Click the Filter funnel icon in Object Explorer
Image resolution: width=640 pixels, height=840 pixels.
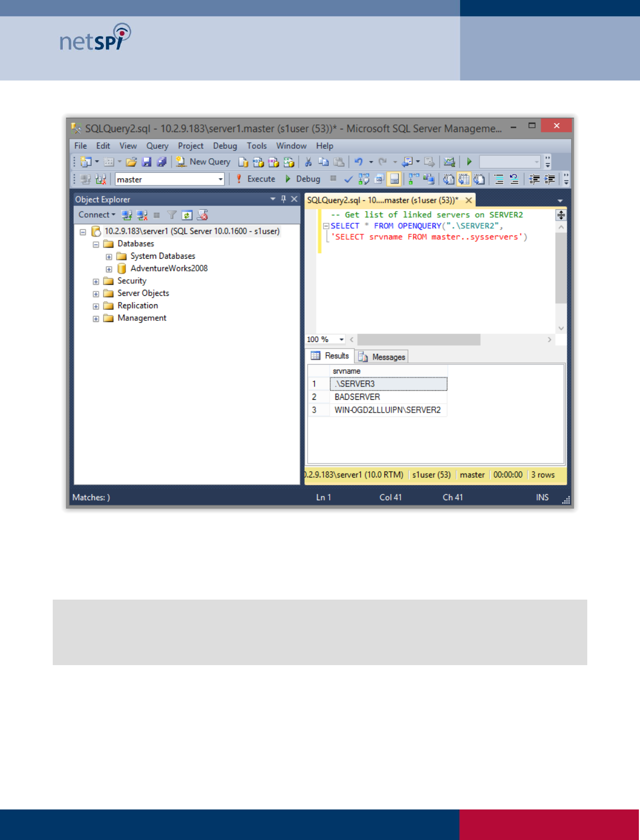(172, 215)
